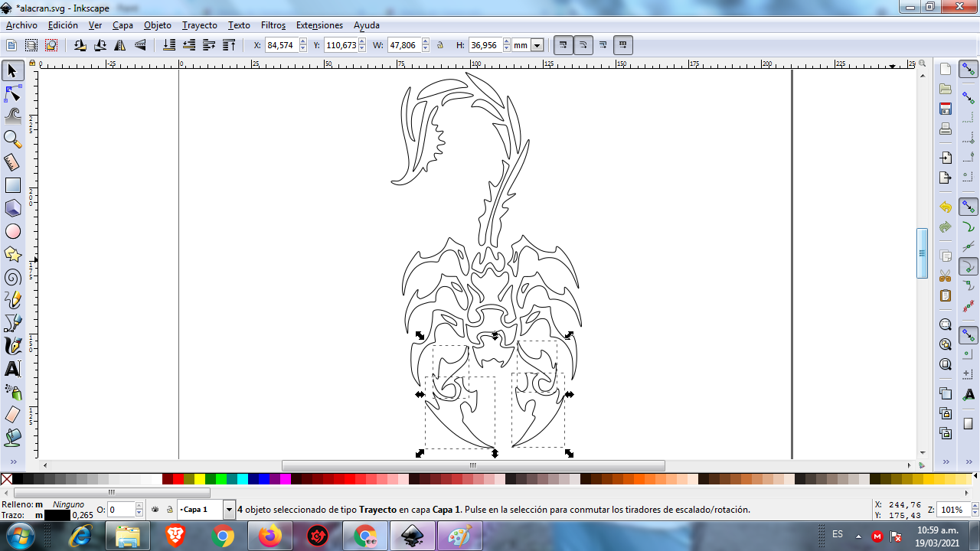This screenshot has width=980, height=551.
Task: Select the Rectangle tool
Action: click(x=12, y=185)
